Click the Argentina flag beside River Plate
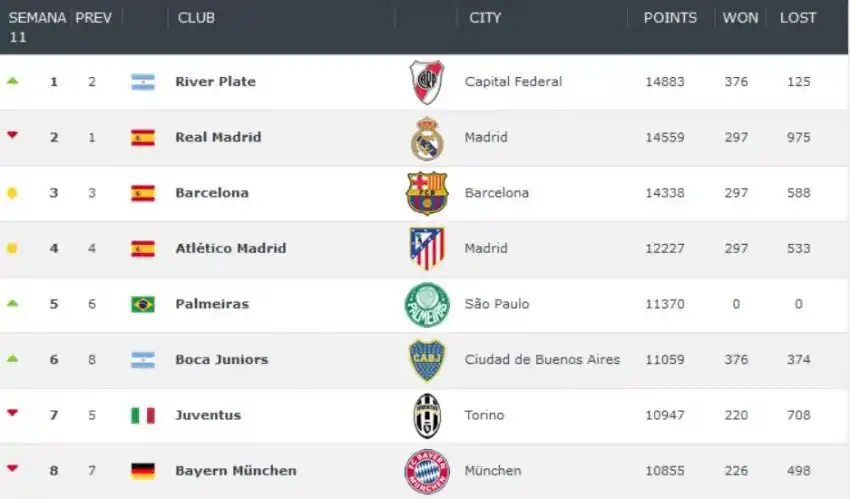Screen dimensions: 850x499 click(143, 82)
